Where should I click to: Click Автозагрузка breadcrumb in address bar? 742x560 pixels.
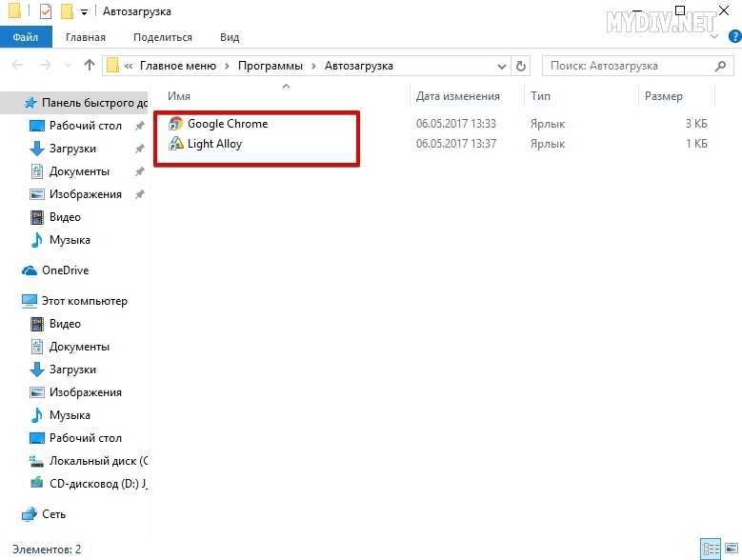point(359,66)
